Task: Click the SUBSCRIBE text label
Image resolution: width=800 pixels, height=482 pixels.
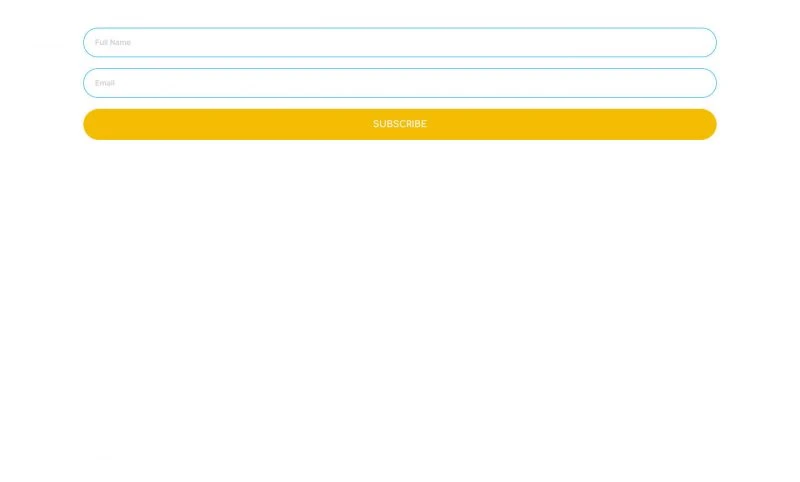Action: [399, 124]
